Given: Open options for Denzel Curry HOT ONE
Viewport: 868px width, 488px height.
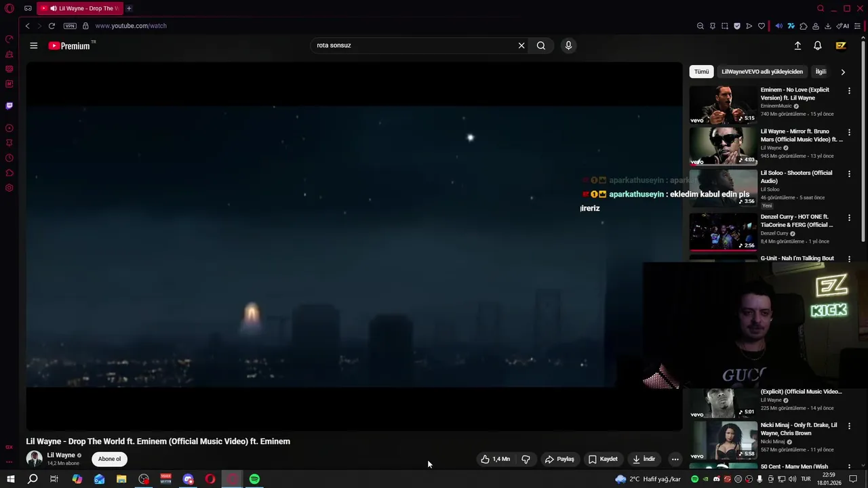Looking at the screenshot, I should (x=849, y=218).
